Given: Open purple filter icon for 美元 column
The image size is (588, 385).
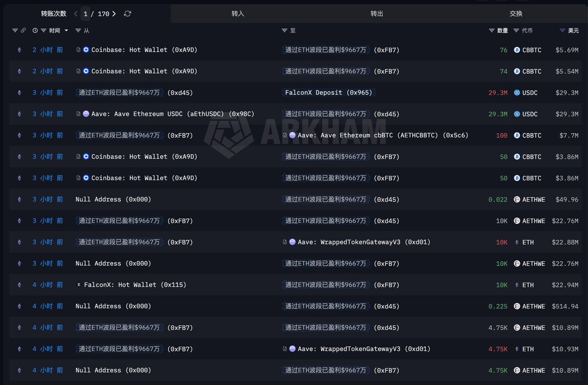Looking at the screenshot, I should point(562,30).
